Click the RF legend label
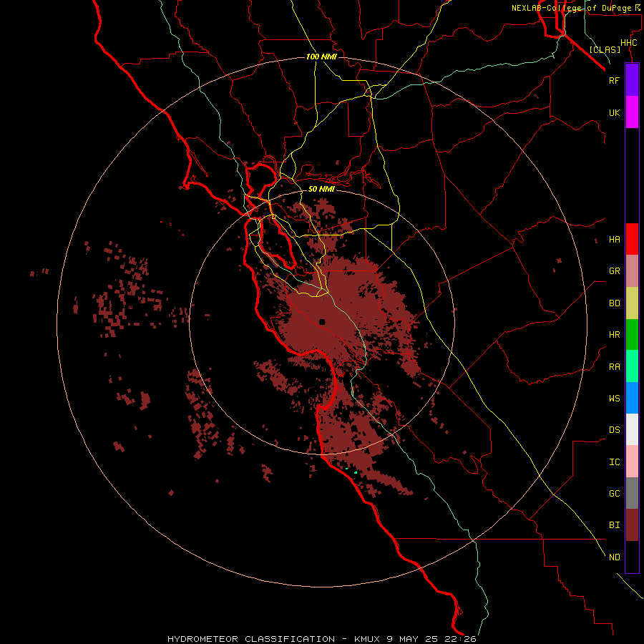The height and width of the screenshot is (644, 644). click(614, 81)
